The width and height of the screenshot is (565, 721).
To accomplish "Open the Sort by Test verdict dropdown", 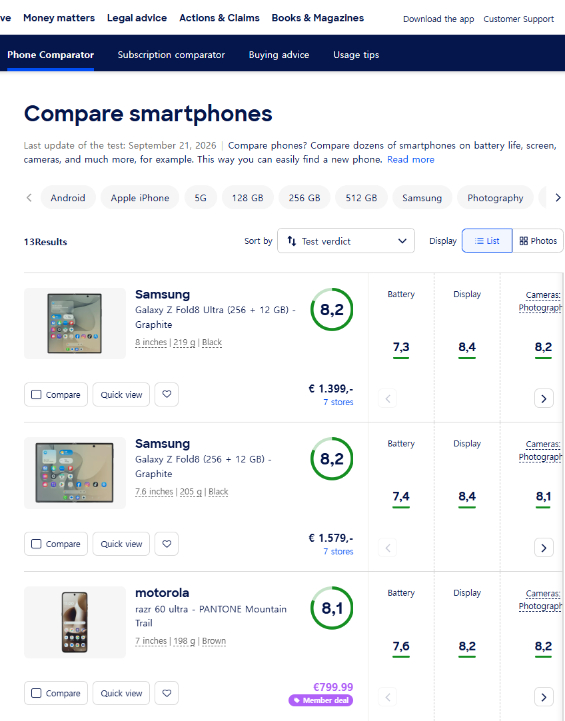I will (346, 241).
